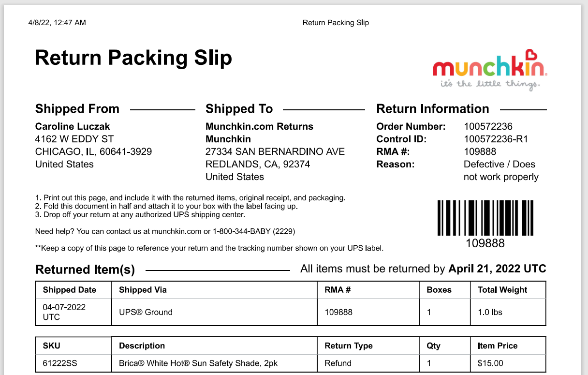Viewport: 588px width, 375px height.
Task: Click the name Caroline Luczak
Action: [73, 127]
